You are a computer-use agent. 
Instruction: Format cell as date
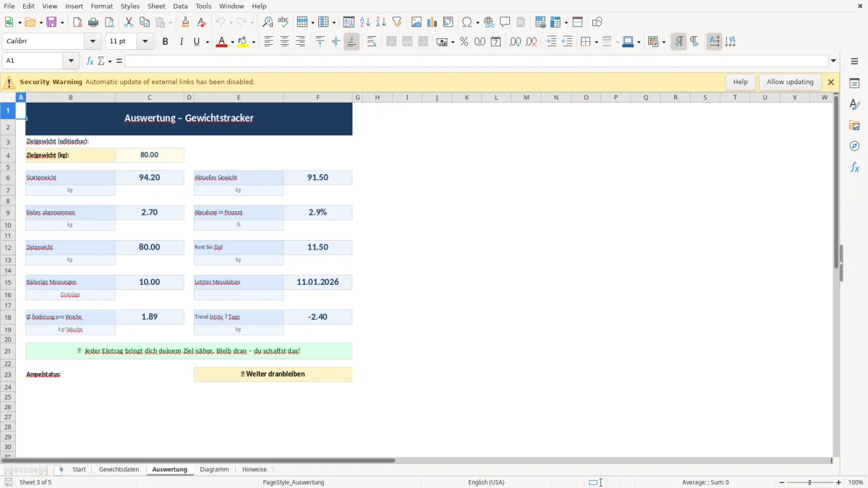[495, 42]
